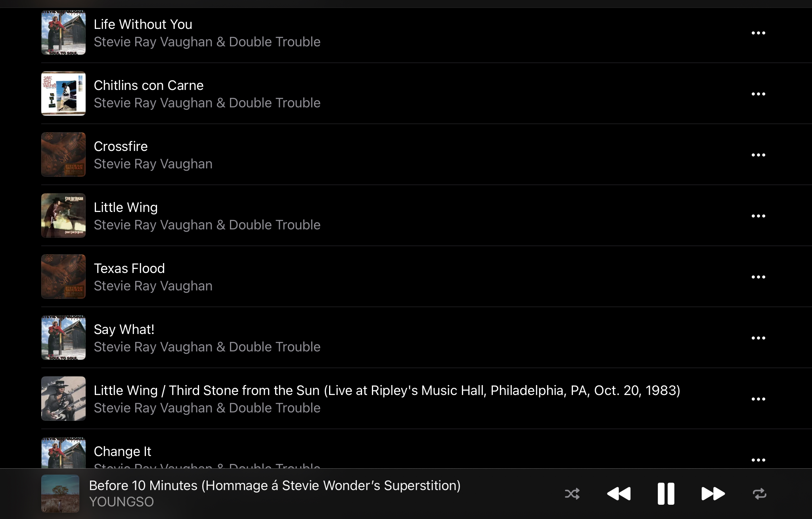Toggle repeat playback mode
Viewport: 812px width, 519px height.
759,494
